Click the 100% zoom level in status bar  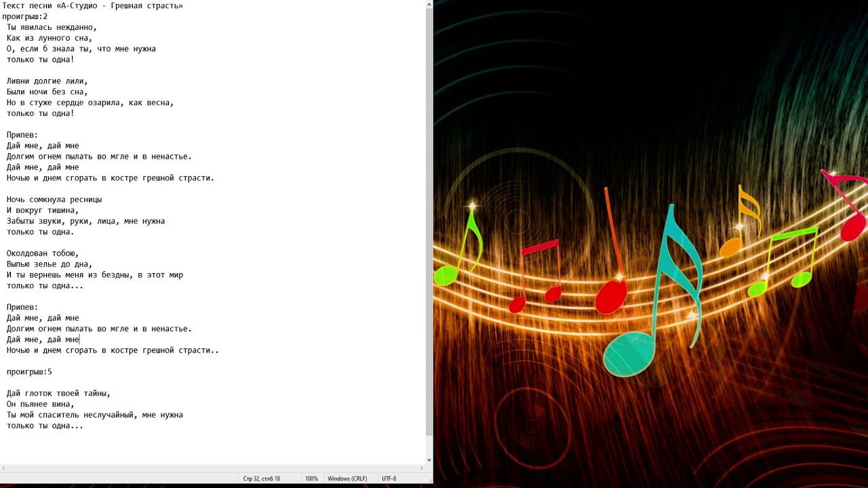pos(311,479)
